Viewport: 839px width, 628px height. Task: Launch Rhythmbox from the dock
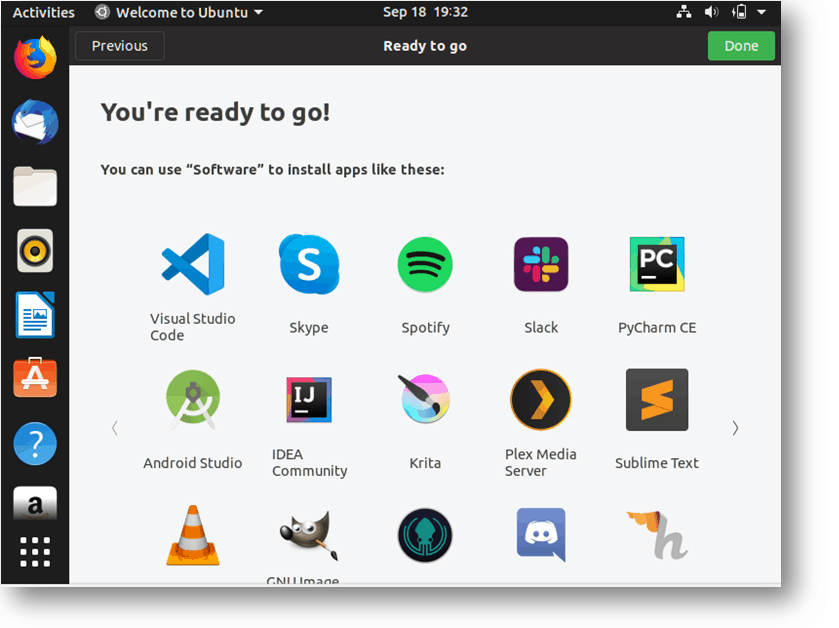pyautogui.click(x=35, y=250)
